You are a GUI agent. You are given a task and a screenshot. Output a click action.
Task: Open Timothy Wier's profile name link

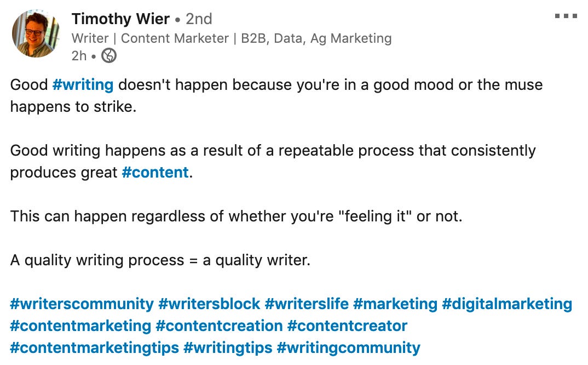pos(120,19)
